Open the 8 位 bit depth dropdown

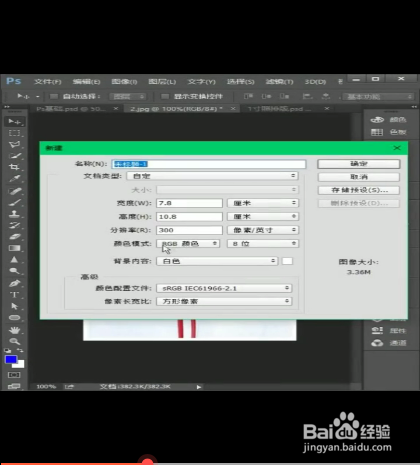[x=263, y=244]
